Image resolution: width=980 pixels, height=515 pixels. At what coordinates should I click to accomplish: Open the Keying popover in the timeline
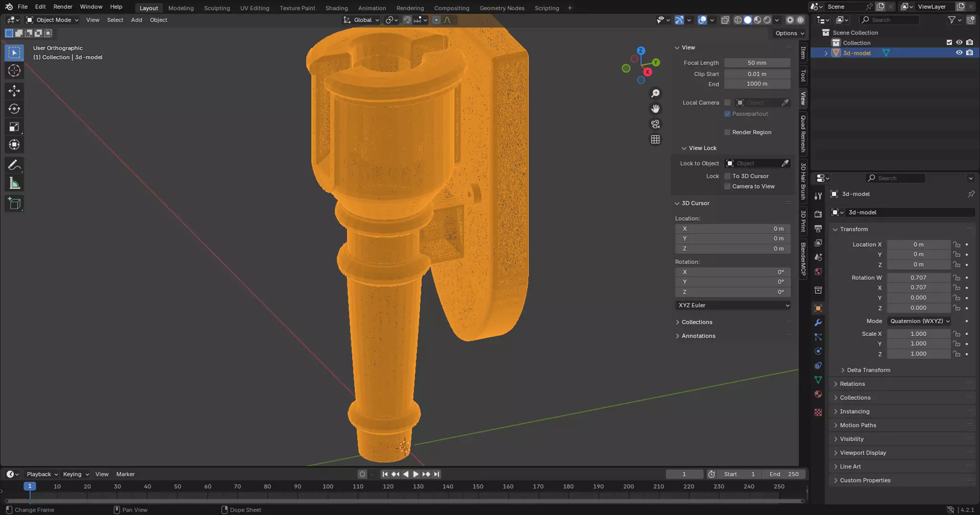(76, 474)
